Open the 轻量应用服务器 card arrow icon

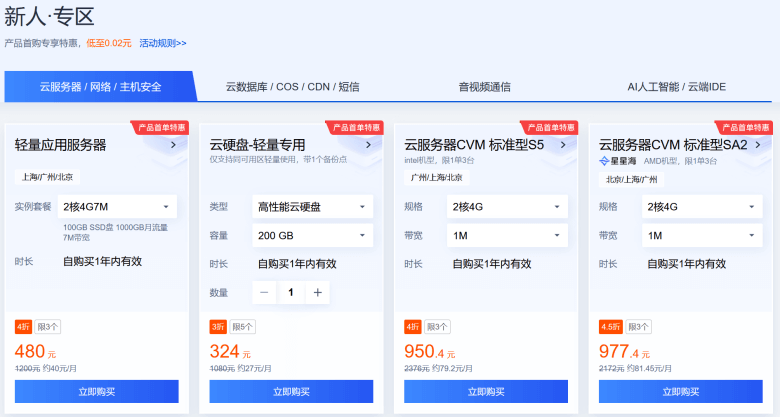coord(174,145)
